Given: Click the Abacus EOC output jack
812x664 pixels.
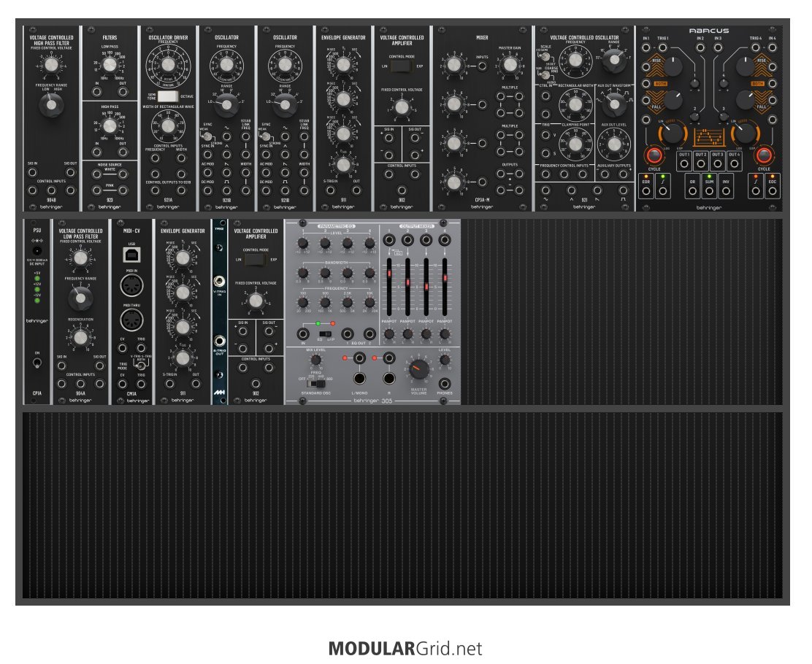Looking at the screenshot, I should pos(772,191).
